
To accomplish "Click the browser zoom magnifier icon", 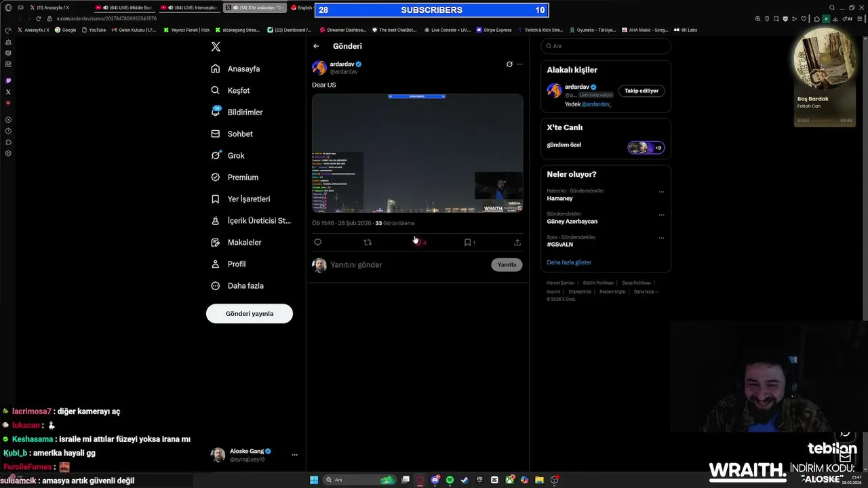I will tap(757, 19).
